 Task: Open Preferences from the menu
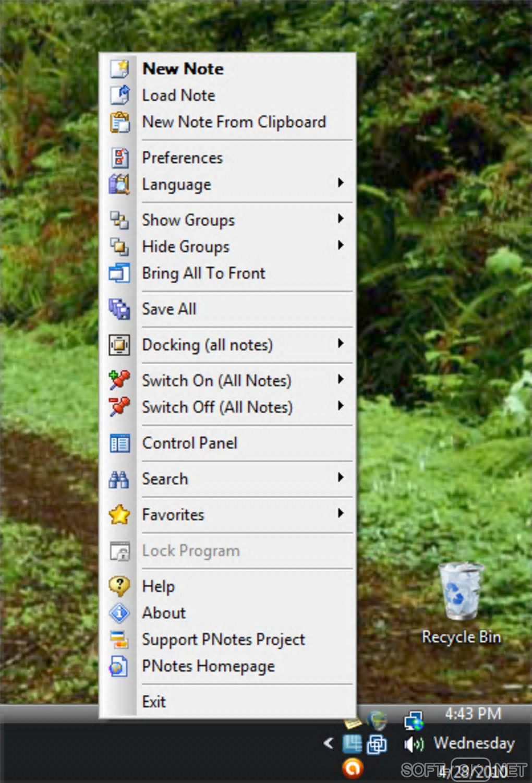(227, 158)
